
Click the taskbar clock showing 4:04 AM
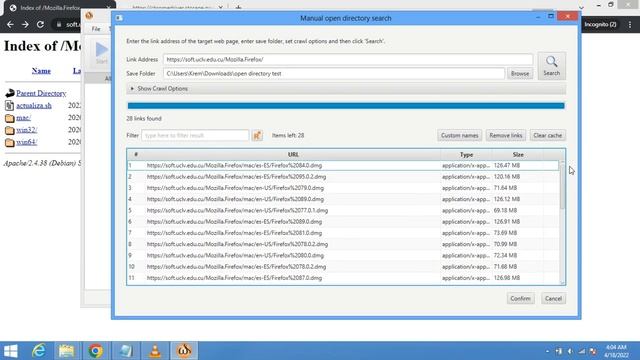[x=616, y=351]
